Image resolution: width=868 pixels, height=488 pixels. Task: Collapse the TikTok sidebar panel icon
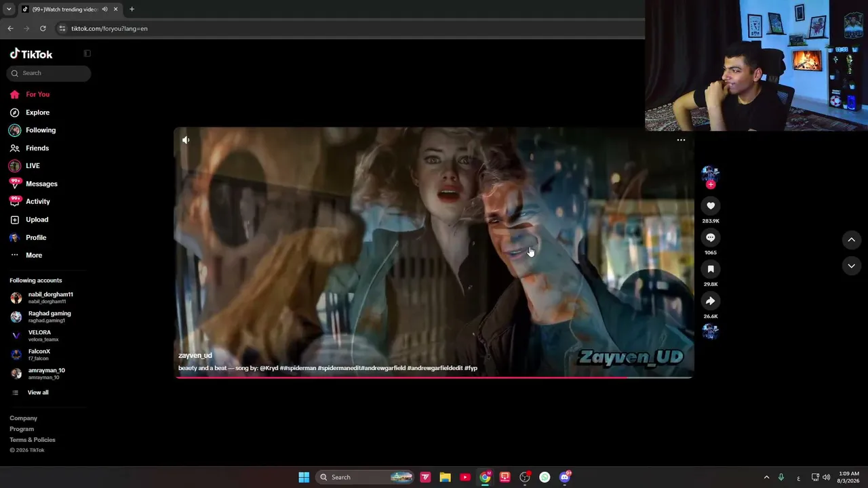[x=87, y=54]
